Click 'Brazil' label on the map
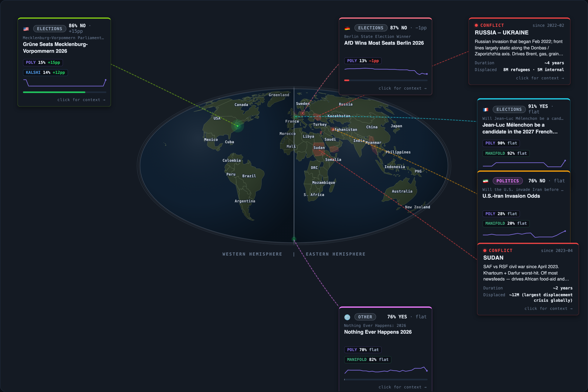This screenshot has width=588, height=392. 249,176
